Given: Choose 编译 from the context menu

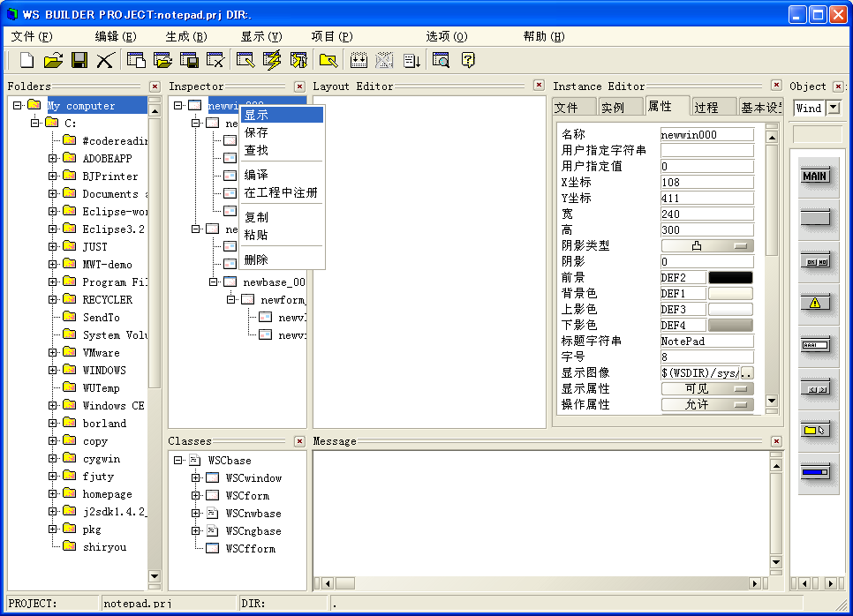Looking at the screenshot, I should point(282,175).
